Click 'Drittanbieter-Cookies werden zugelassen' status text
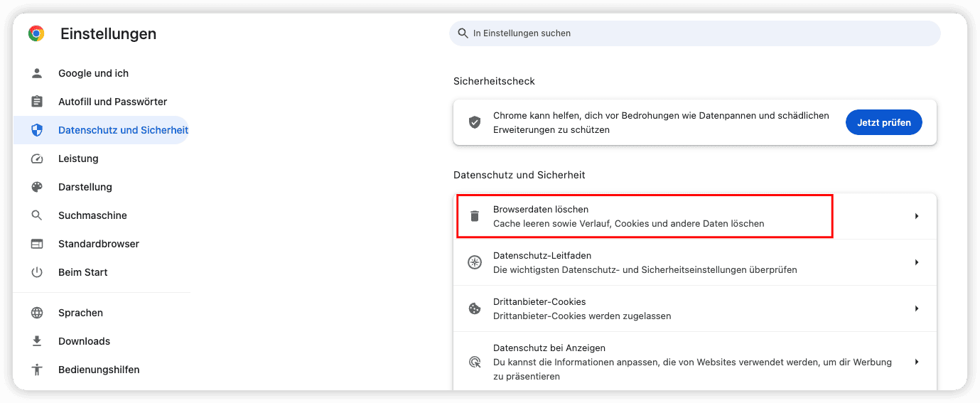 coord(582,316)
